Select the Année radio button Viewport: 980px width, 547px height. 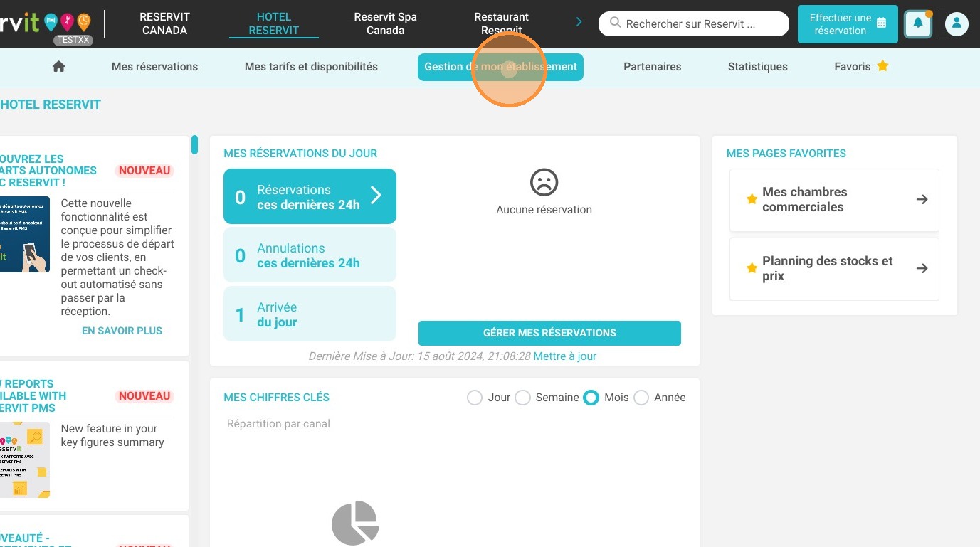pyautogui.click(x=641, y=398)
